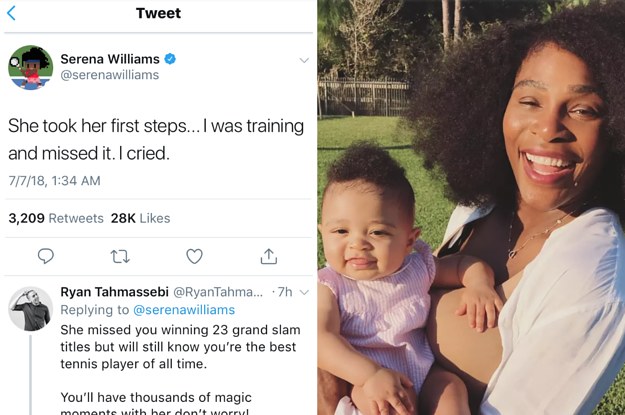Image resolution: width=625 pixels, height=415 pixels.
Task: View the 3,209 Retweets list
Action: click(x=55, y=218)
